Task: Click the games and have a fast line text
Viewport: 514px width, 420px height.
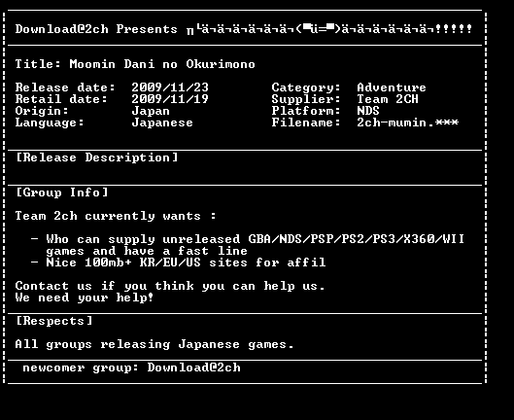Action: tap(147, 251)
